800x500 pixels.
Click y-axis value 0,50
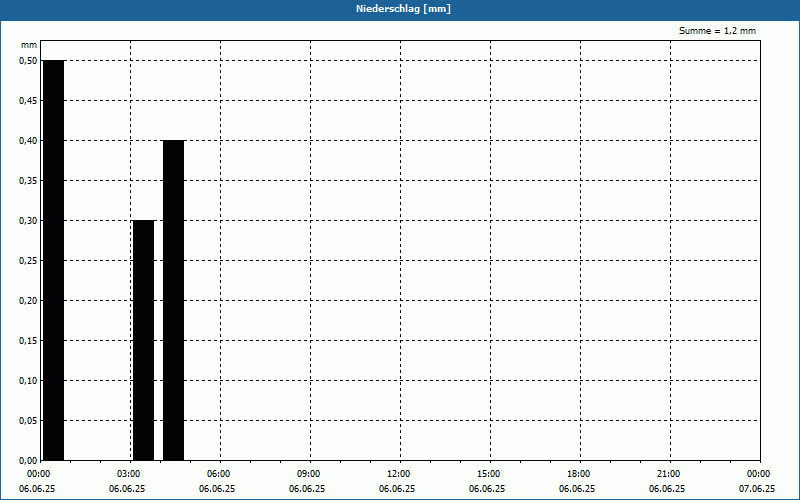pyautogui.click(x=28, y=61)
